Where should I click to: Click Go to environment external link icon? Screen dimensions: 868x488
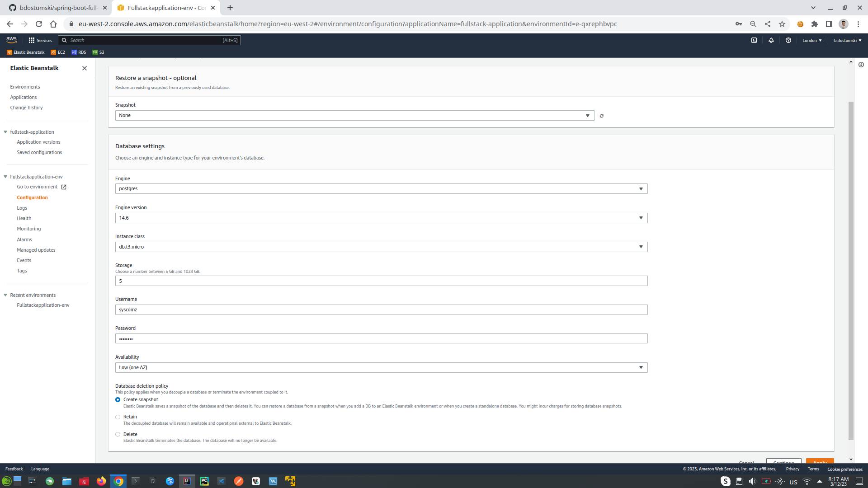click(x=64, y=187)
